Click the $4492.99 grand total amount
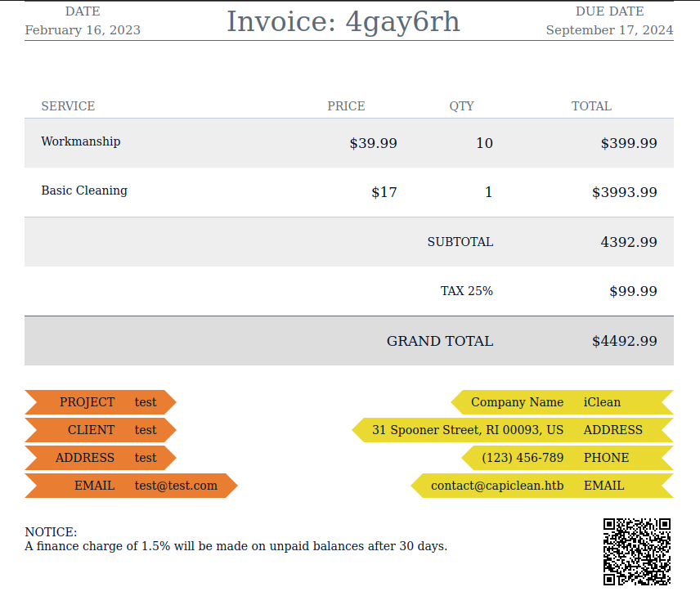Viewport: 700px width, 596px height. tap(624, 341)
